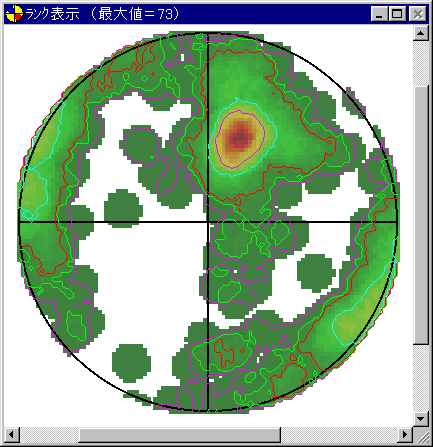This screenshot has width=433, height=447.
Task: Click the app icon in the title bar
Action: pyautogui.click(x=14, y=14)
